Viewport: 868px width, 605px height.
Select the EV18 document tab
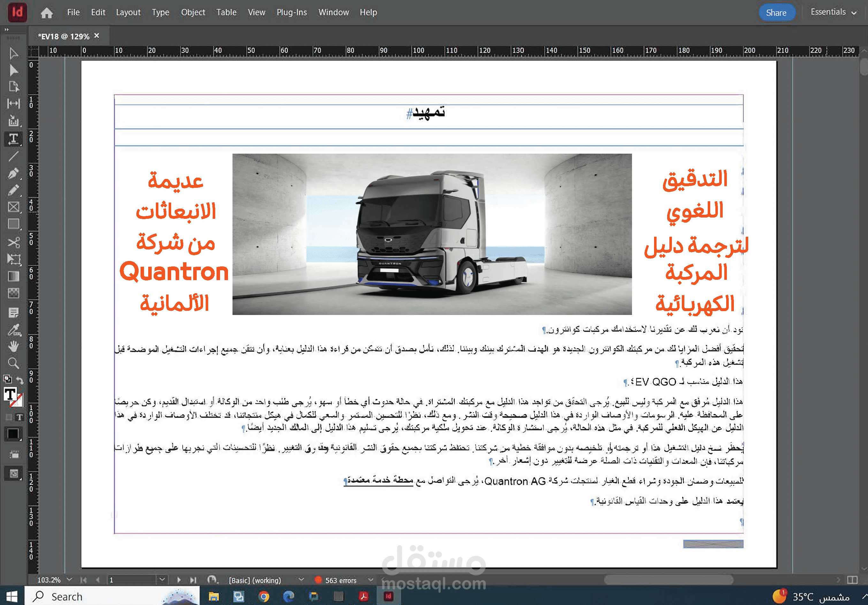(x=64, y=36)
